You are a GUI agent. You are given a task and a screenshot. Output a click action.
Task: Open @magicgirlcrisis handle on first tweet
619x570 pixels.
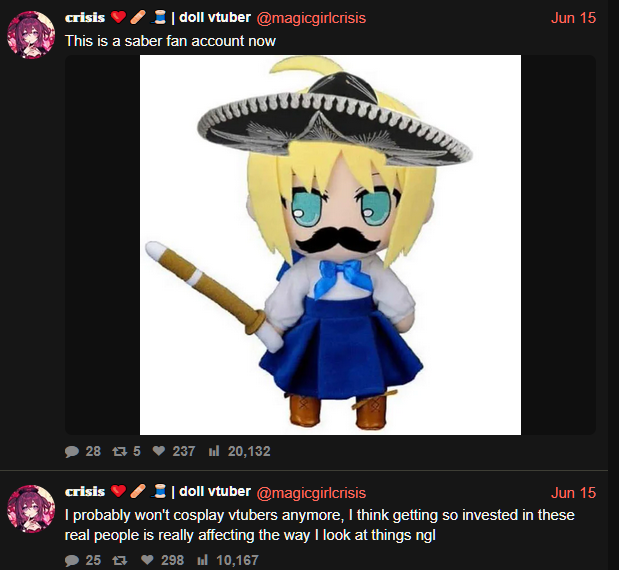(x=311, y=18)
